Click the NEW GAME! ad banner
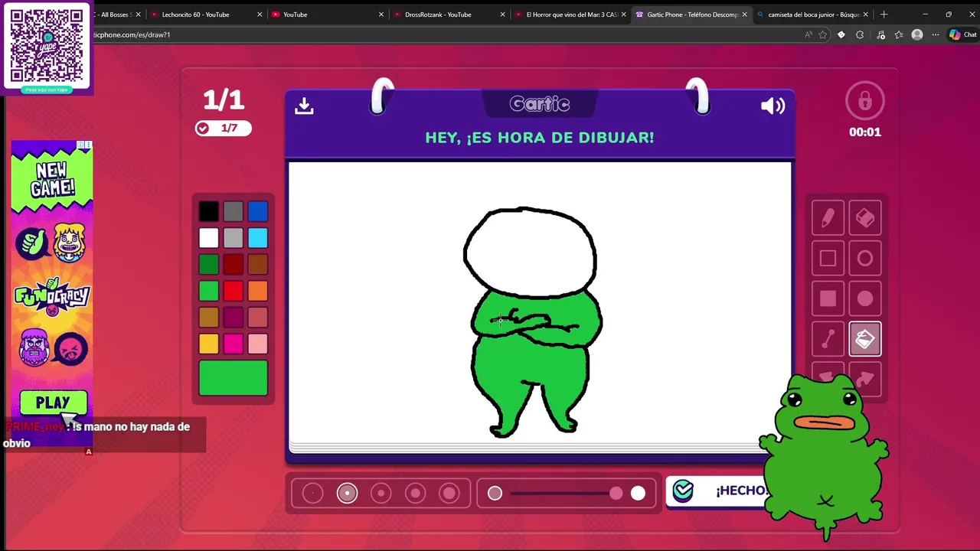 pos(52,180)
